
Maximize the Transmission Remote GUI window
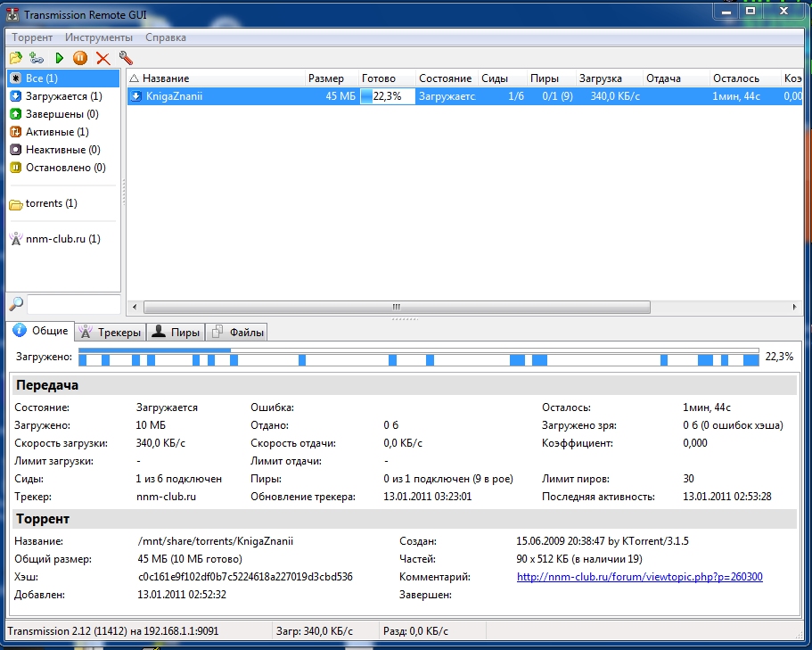(x=750, y=11)
